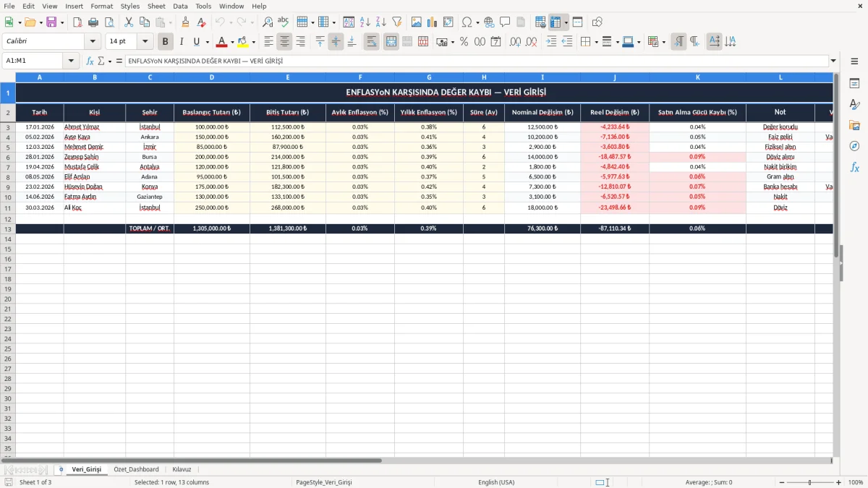Toggle Align Right
This screenshot has width=868, height=488.
coord(300,42)
